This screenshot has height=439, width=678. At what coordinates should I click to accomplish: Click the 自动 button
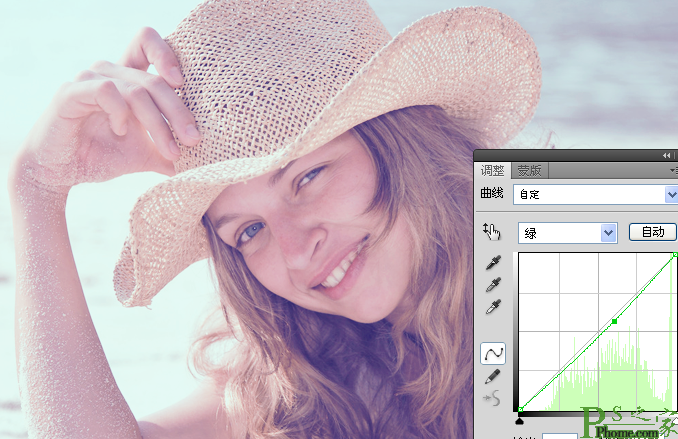(652, 232)
